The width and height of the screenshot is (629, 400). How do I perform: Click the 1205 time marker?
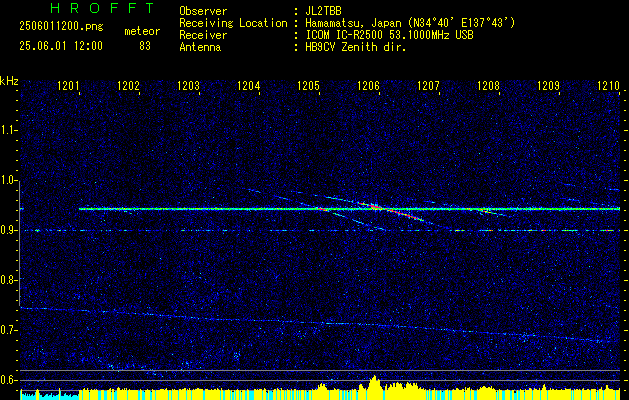coord(308,85)
